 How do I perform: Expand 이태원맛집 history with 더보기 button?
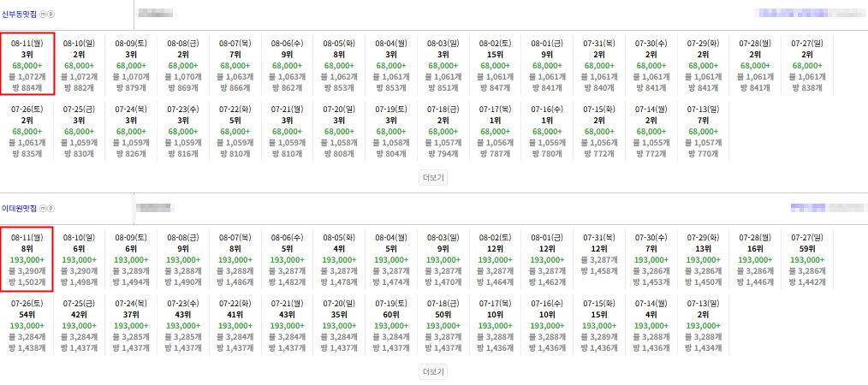433,371
